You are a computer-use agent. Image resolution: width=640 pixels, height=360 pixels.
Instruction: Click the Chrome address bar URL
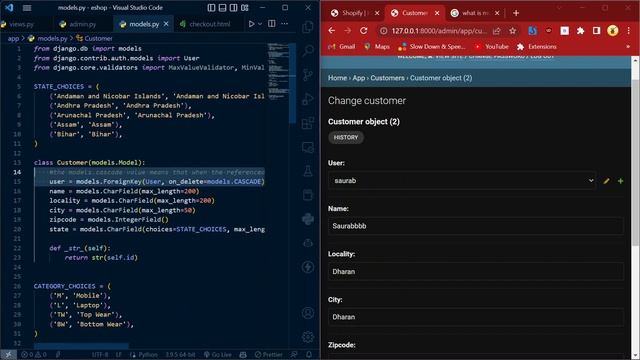[x=439, y=31]
